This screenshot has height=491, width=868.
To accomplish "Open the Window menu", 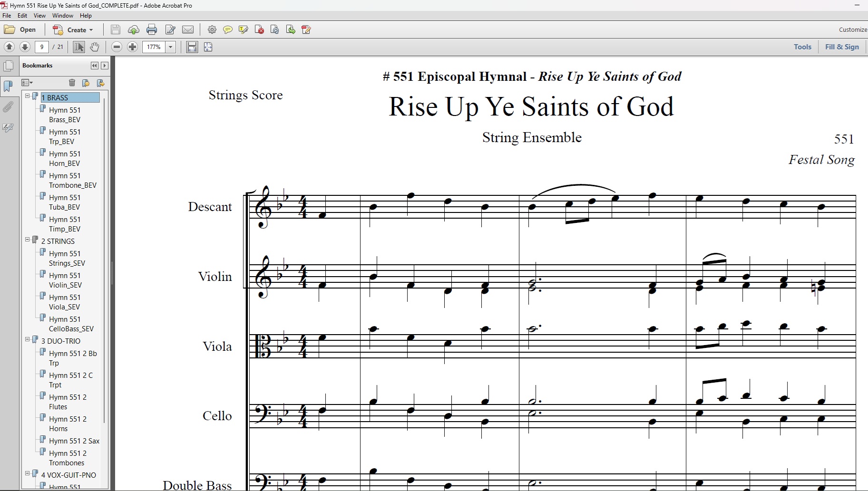I will tap(63, 16).
